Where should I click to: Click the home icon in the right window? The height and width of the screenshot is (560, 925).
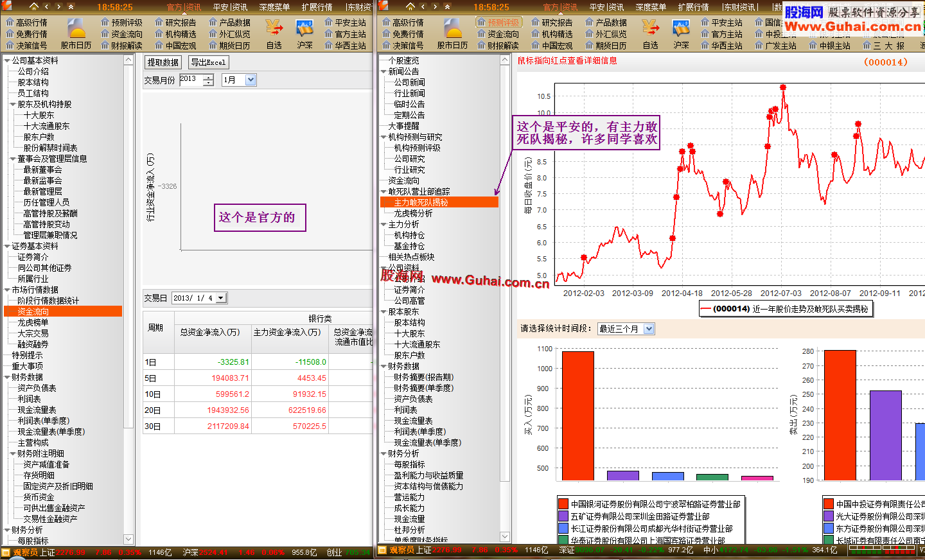click(410, 6)
